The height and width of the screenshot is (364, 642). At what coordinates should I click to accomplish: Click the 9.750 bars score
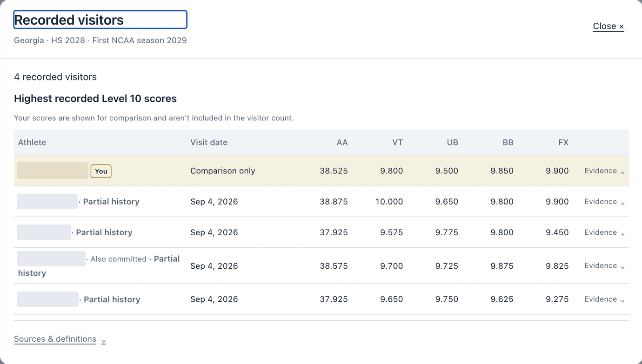447,299
